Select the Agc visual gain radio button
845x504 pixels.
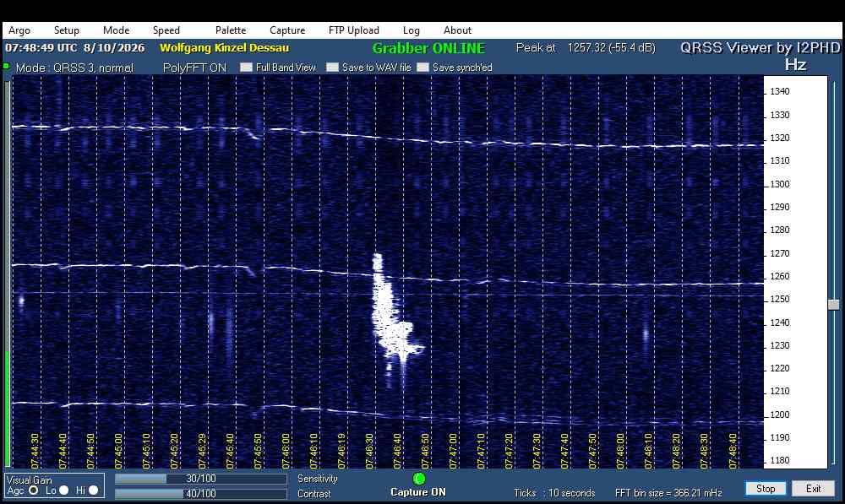[34, 490]
